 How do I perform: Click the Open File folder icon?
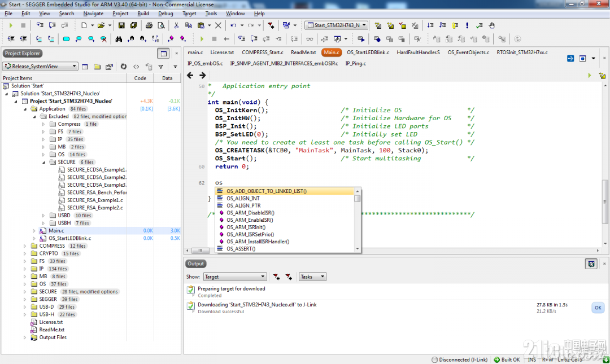[101, 25]
